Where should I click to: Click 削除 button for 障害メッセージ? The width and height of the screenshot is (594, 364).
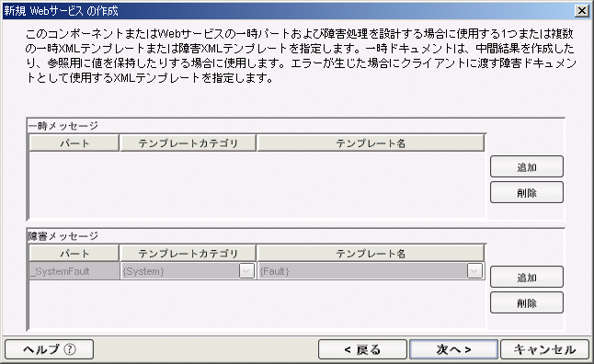(527, 302)
